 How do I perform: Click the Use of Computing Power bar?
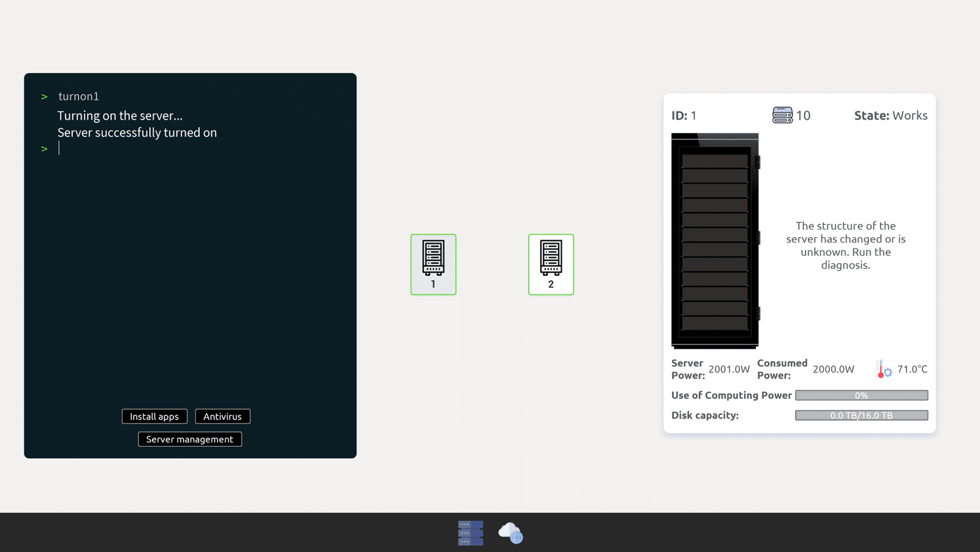point(861,395)
